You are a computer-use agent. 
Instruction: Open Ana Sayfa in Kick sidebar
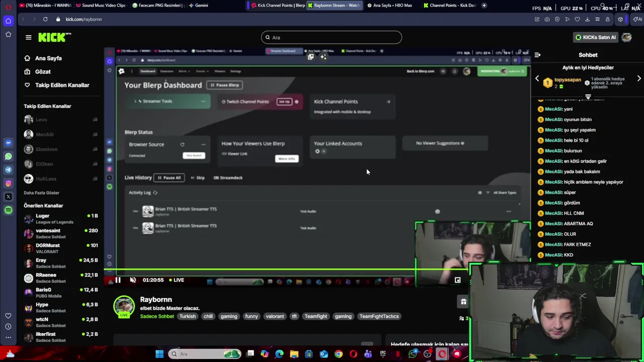click(x=48, y=58)
